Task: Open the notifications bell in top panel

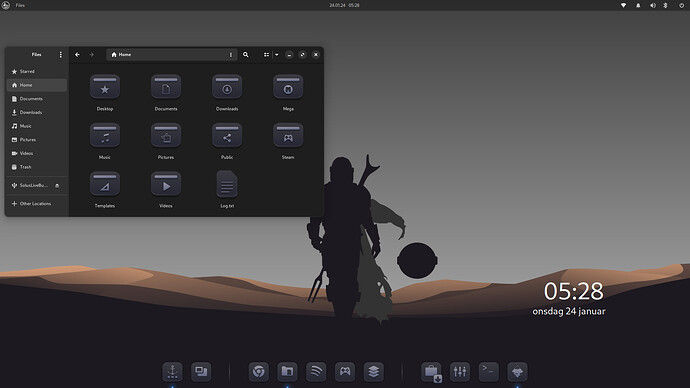Action: coord(638,5)
